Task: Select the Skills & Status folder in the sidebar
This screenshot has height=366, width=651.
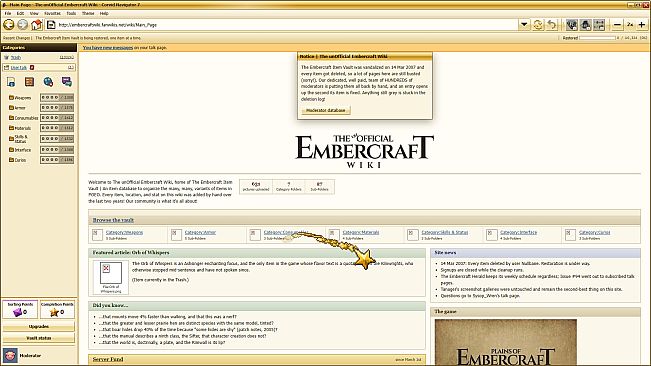Action: coord(18,139)
